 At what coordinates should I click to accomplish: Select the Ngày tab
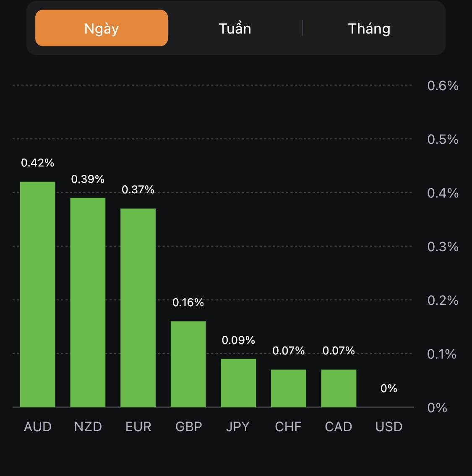(102, 28)
